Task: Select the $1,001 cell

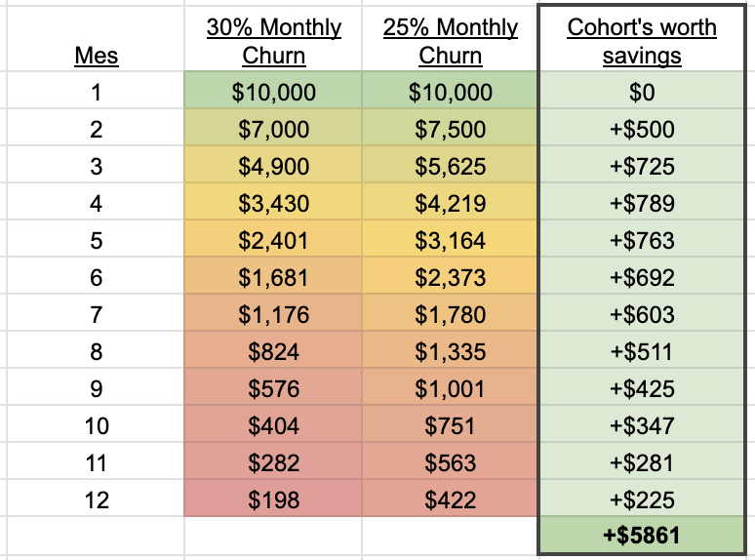Action: pos(450,389)
